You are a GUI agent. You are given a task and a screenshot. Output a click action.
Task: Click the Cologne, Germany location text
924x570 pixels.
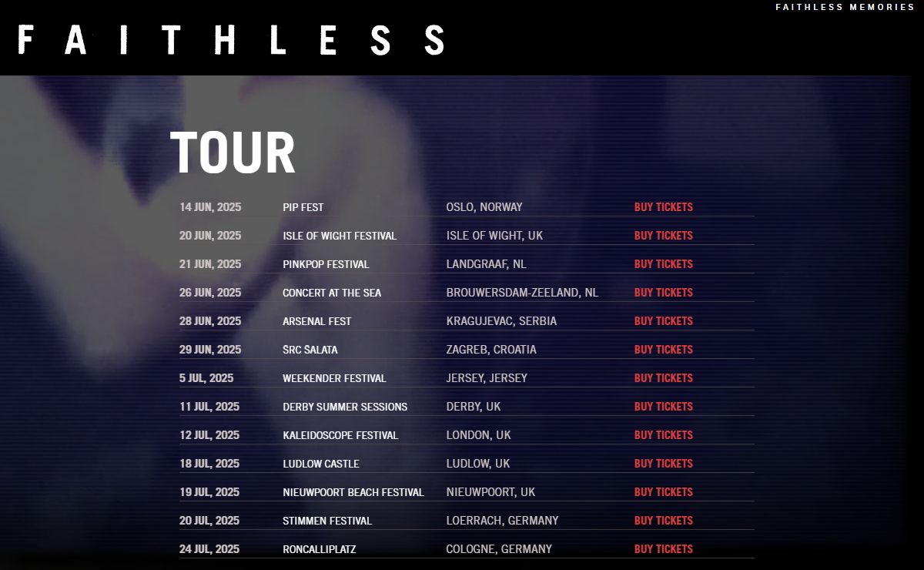click(x=499, y=549)
